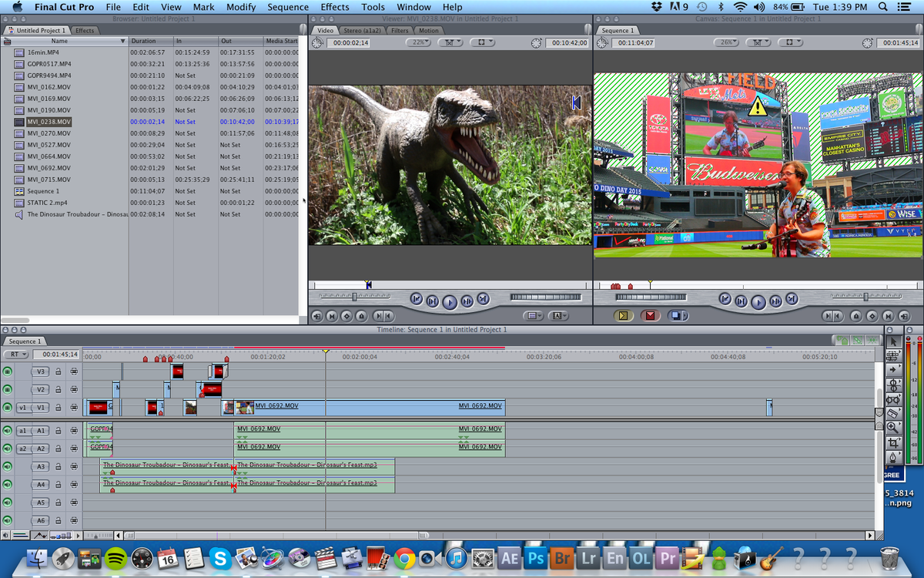Toggle audio controls speaker at Timeline bottom
The height and width of the screenshot is (578, 924).
coord(5,535)
